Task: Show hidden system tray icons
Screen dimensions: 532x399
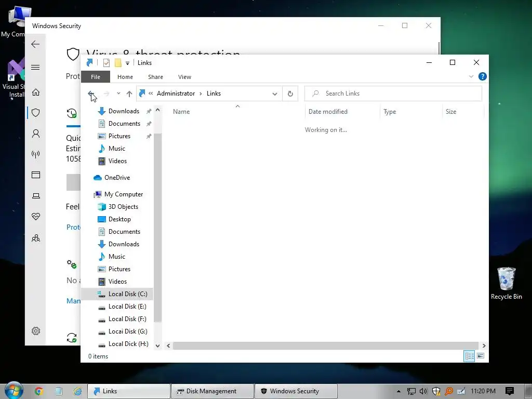Action: tap(398, 391)
